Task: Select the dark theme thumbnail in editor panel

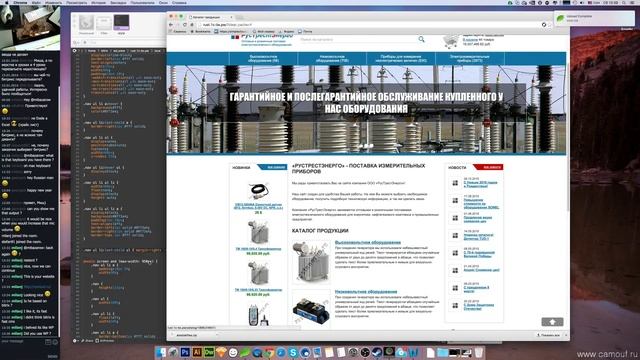Action: (121, 22)
